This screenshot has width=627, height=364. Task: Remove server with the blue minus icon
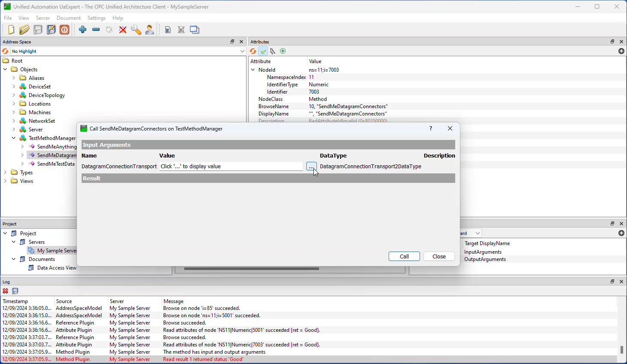[96, 30]
